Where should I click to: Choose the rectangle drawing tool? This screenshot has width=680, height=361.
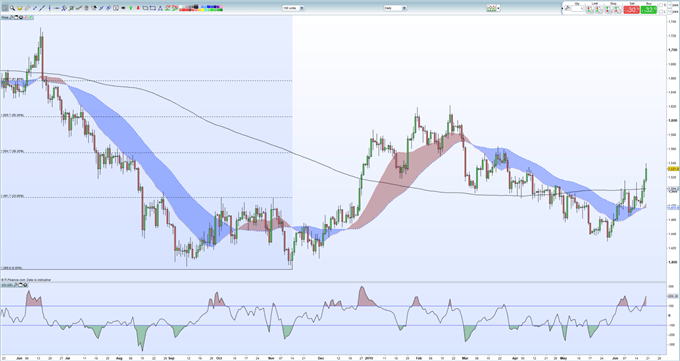(145, 8)
